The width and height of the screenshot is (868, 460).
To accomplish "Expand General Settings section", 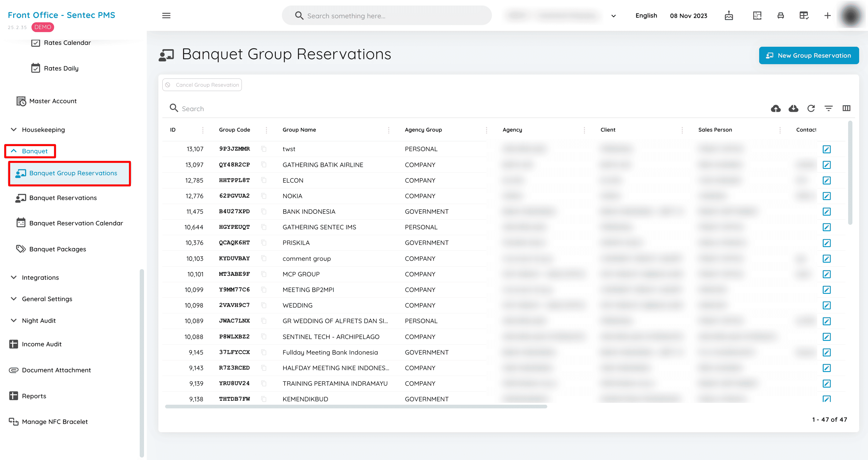I will tap(42, 299).
